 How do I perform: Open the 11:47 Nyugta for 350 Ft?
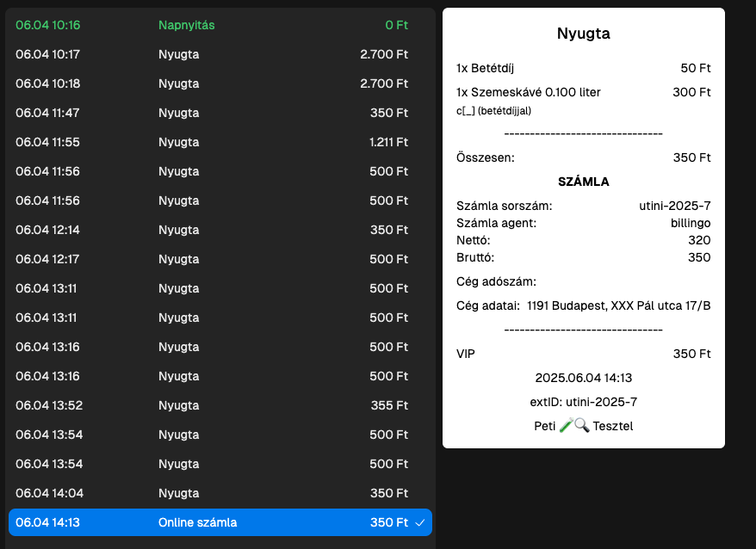pyautogui.click(x=220, y=113)
